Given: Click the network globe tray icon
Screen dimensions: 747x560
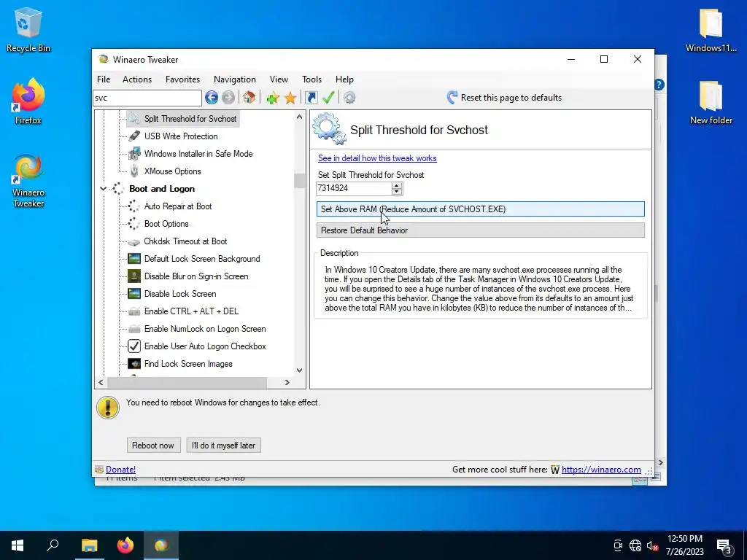Looking at the screenshot, I should [635, 545].
